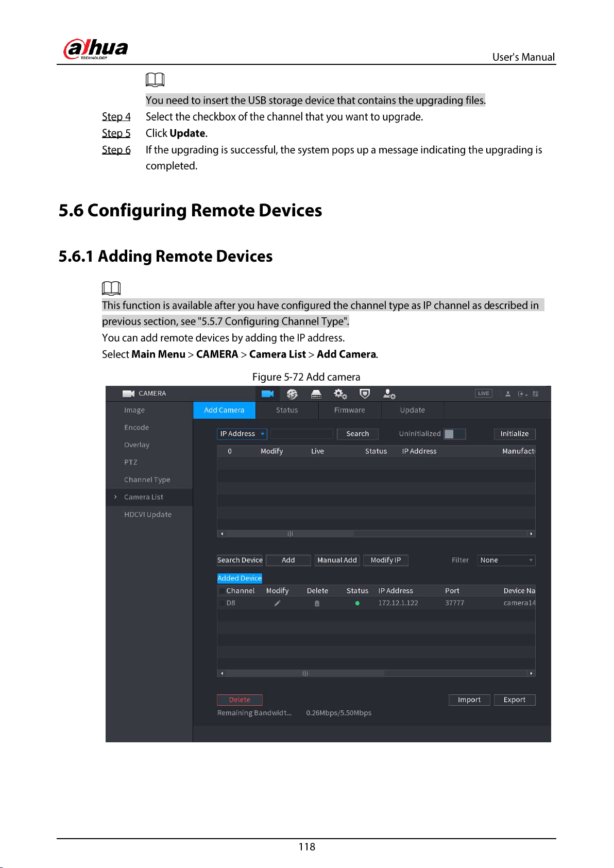The width and height of the screenshot is (614, 868).
Task: Check the D8 channel checkbox
Action: (x=222, y=603)
